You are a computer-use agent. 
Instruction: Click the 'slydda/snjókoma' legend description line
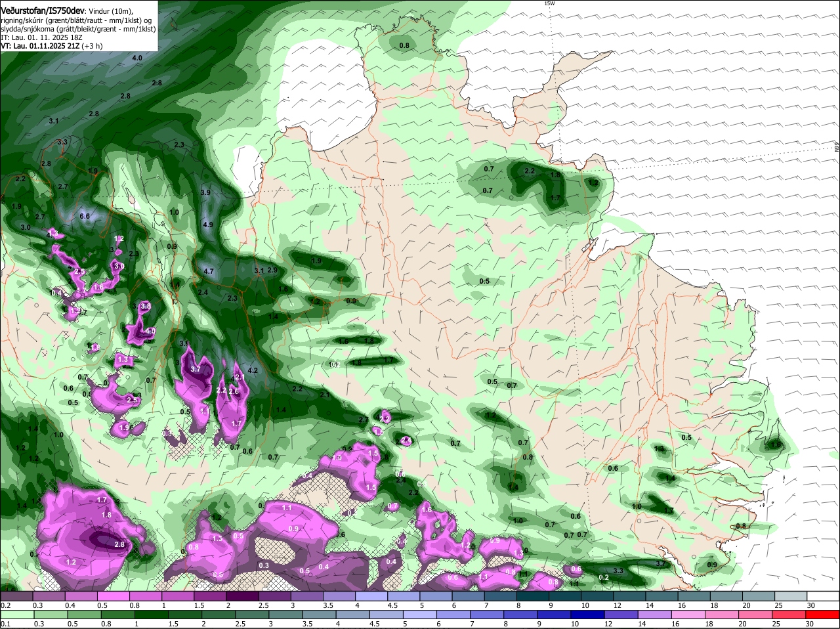point(78,29)
